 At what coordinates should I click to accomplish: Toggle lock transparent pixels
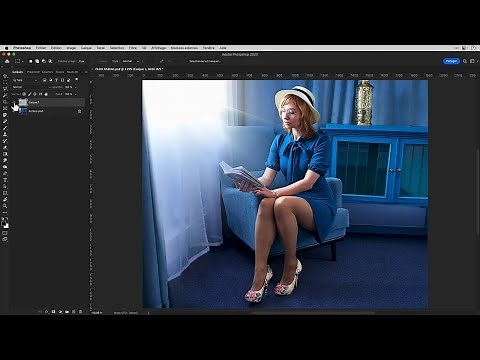click(24, 94)
